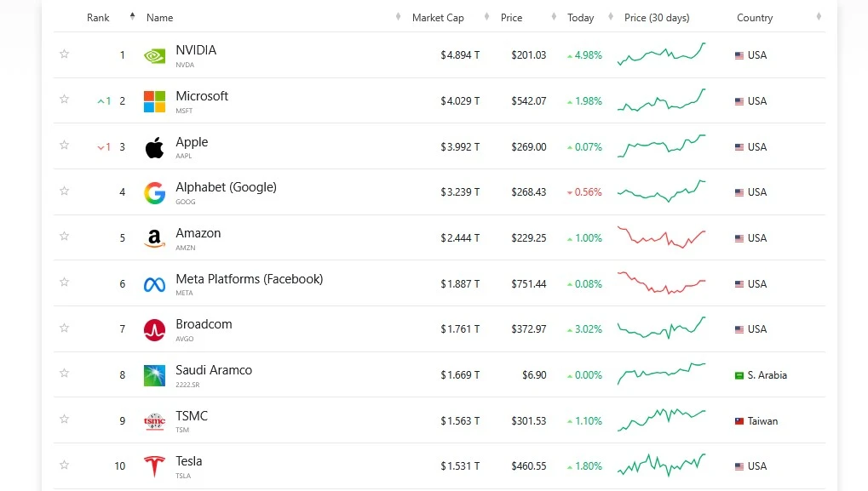
Task: Open the Saudi Aramco company link
Action: click(x=214, y=370)
